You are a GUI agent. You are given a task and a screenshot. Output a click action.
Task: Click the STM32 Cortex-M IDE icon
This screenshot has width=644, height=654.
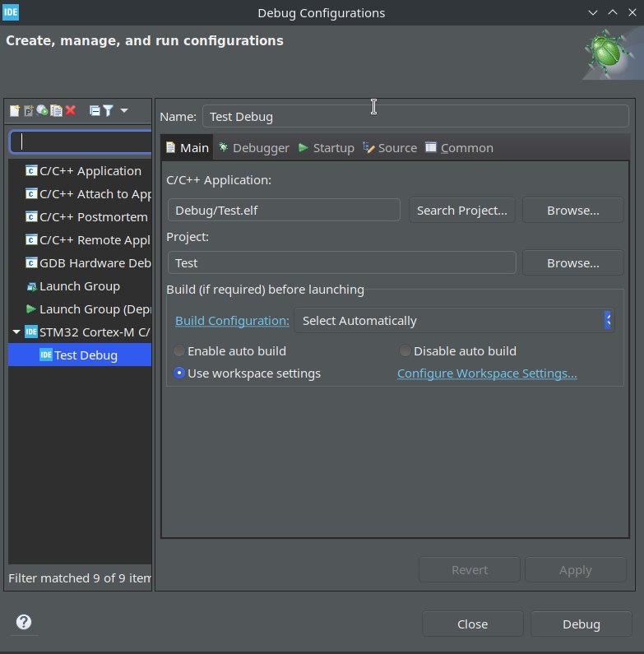click(31, 332)
